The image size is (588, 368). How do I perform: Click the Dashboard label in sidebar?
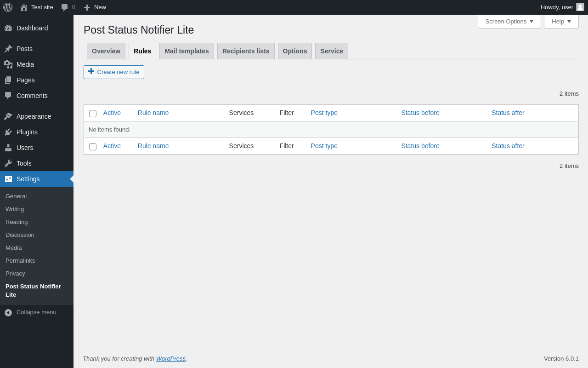tap(32, 28)
